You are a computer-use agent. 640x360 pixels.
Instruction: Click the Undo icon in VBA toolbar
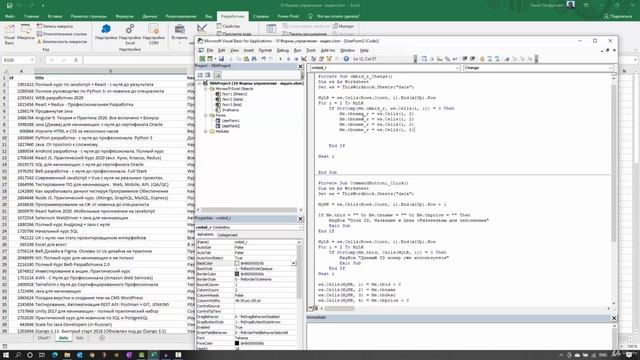coord(264,59)
